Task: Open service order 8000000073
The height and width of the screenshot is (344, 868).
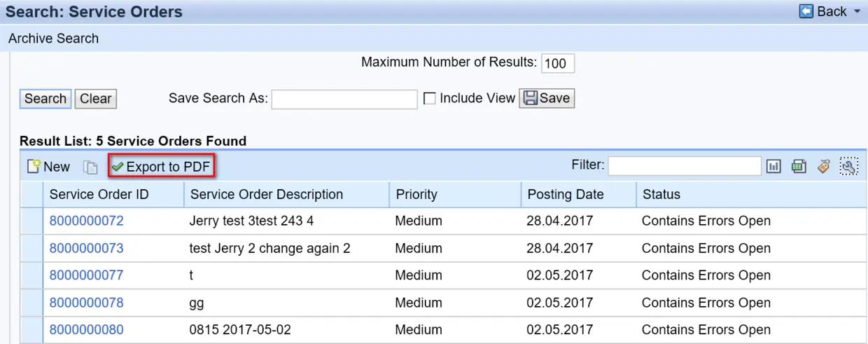Action: click(86, 248)
